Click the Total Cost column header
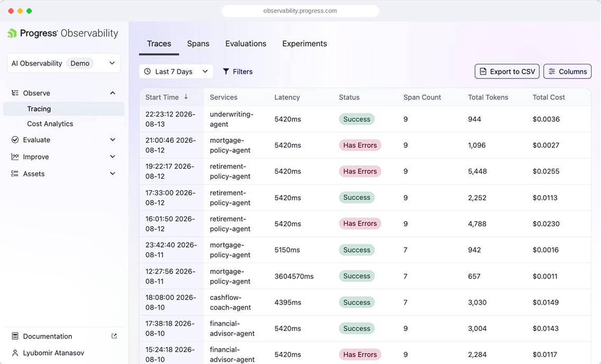 [x=549, y=97]
